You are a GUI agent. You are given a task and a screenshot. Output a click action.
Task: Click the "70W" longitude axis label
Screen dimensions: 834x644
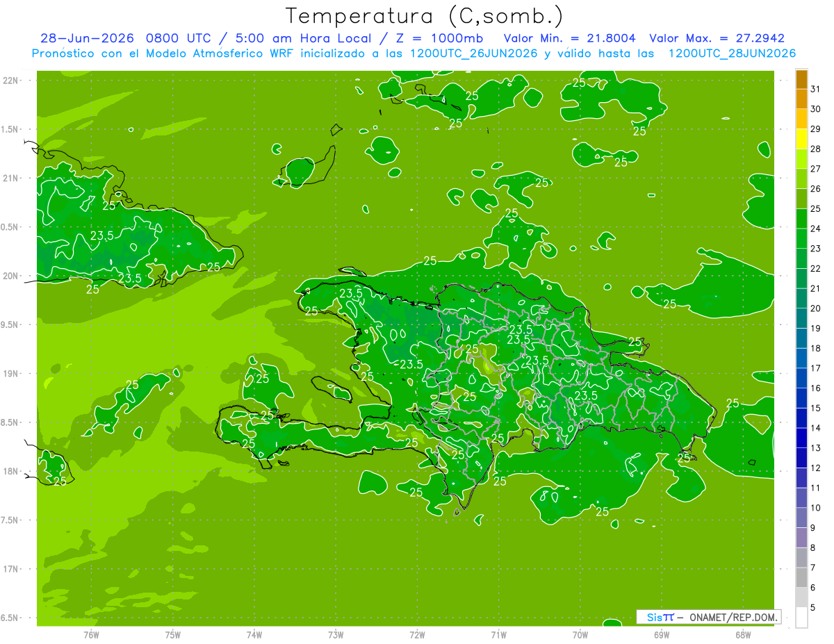(580, 635)
